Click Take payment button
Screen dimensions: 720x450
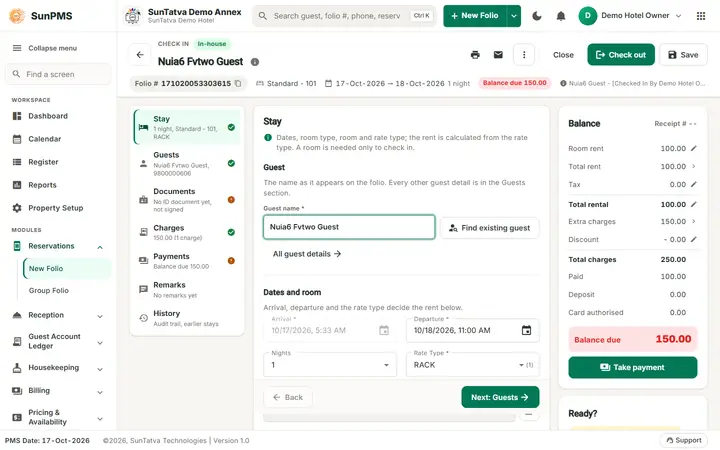[632, 367]
